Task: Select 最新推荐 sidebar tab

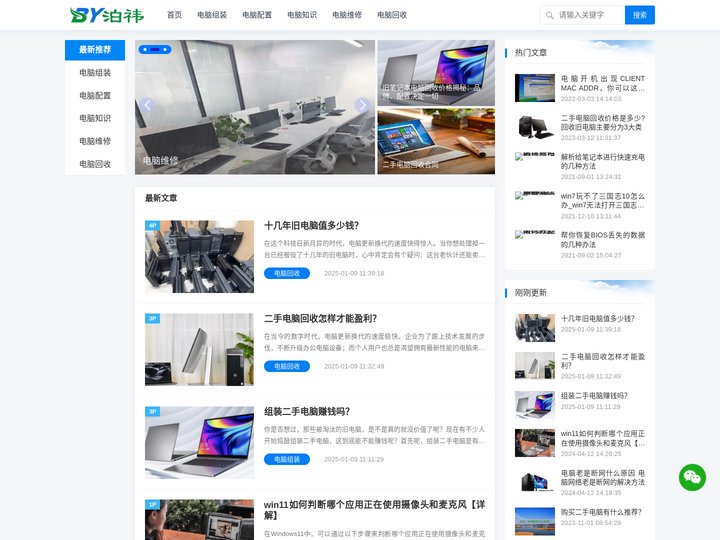Action: pos(95,50)
